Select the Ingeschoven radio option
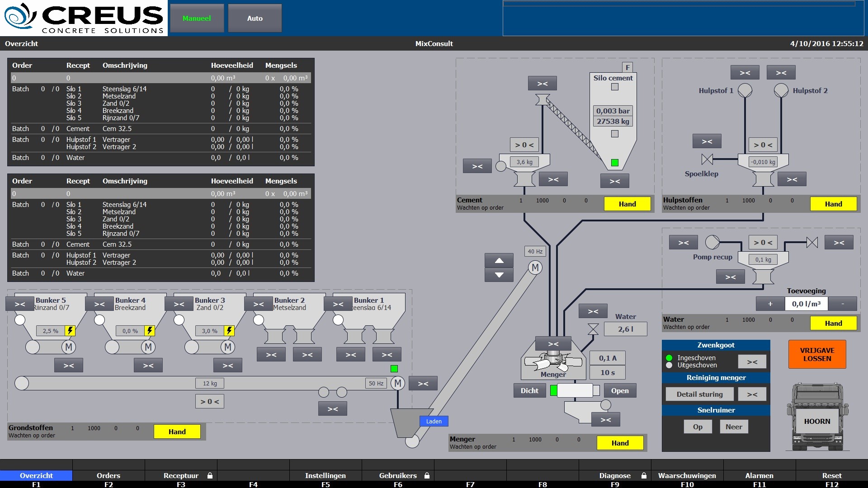Screen dimensions: 868x488 (669, 358)
